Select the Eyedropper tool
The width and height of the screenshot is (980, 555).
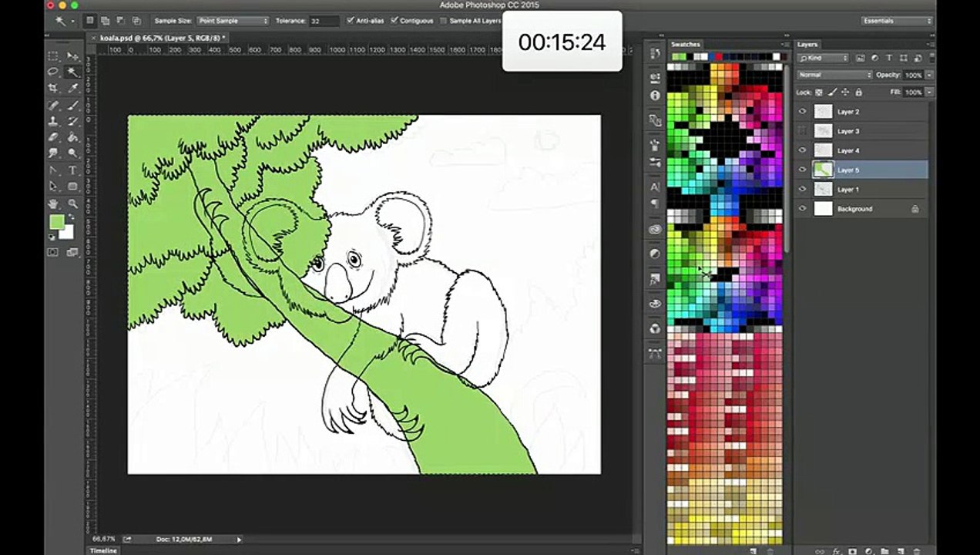73,88
